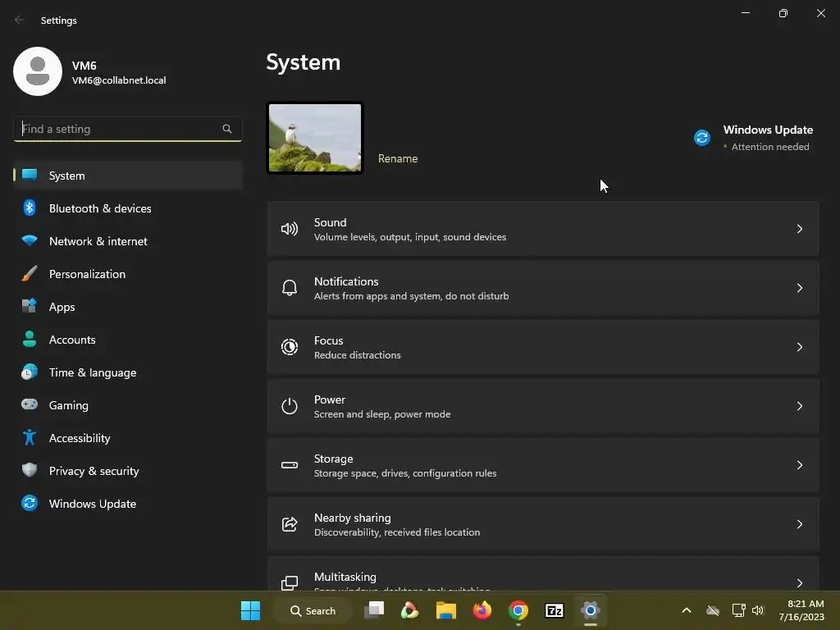Open the Windows Start menu

coord(250,610)
